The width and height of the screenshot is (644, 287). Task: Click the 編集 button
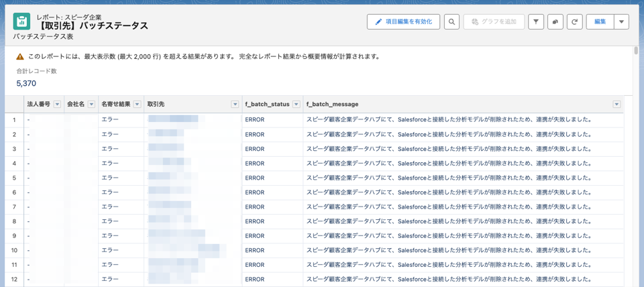[x=600, y=21]
